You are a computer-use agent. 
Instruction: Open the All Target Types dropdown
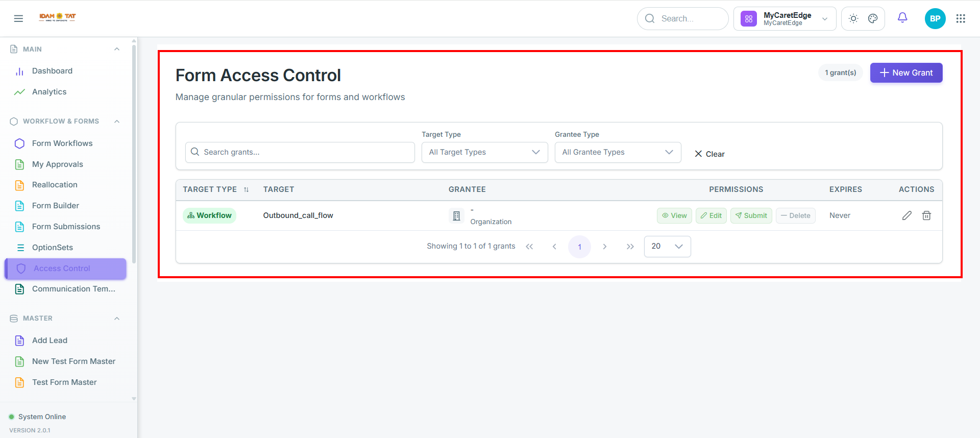pos(485,152)
